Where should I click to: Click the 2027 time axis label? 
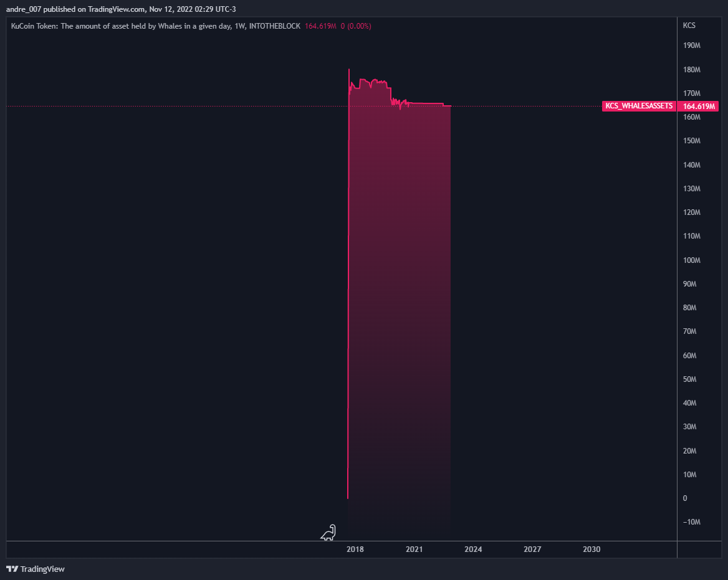pos(532,549)
